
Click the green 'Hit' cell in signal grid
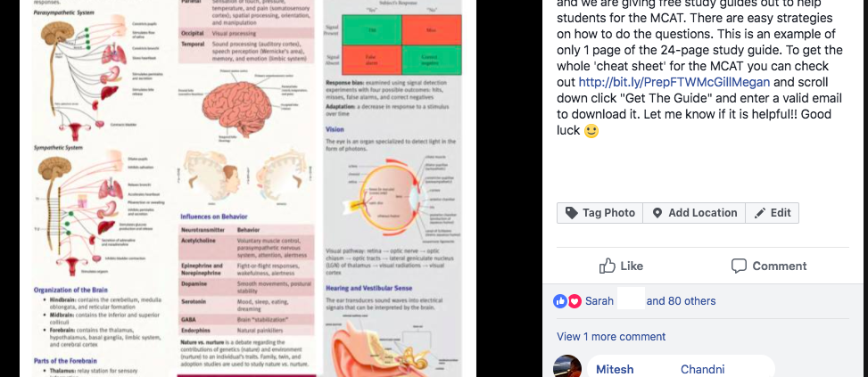point(372,29)
